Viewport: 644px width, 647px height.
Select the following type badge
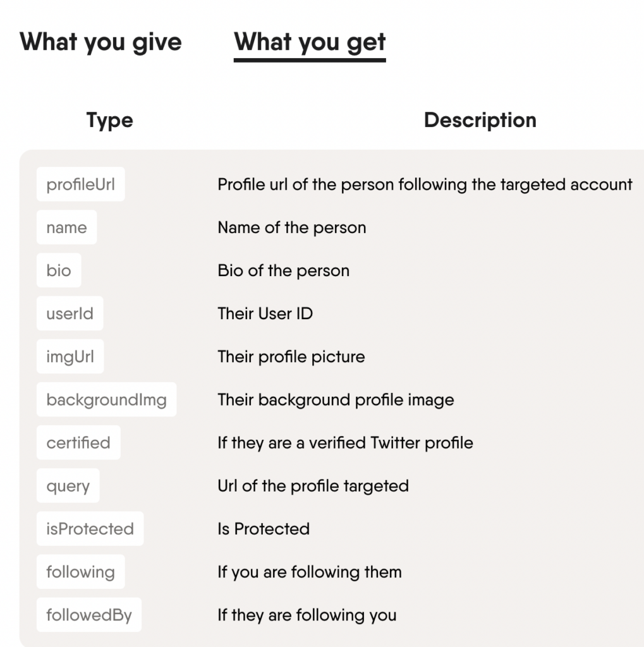80,571
